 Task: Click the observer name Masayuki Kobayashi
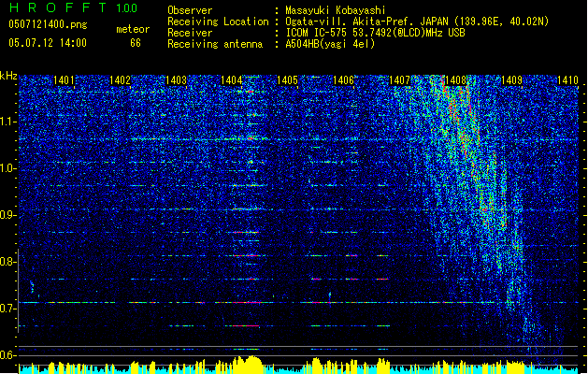336,10
